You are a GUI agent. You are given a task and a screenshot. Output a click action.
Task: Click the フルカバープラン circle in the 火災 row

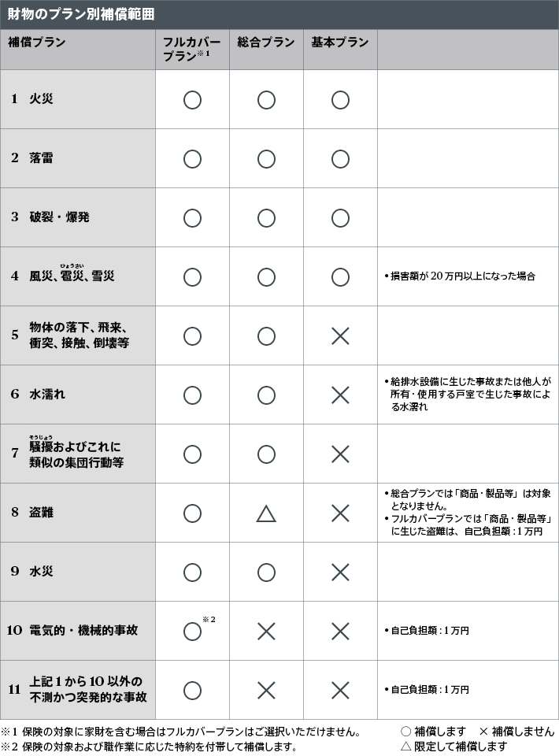pyautogui.click(x=192, y=100)
